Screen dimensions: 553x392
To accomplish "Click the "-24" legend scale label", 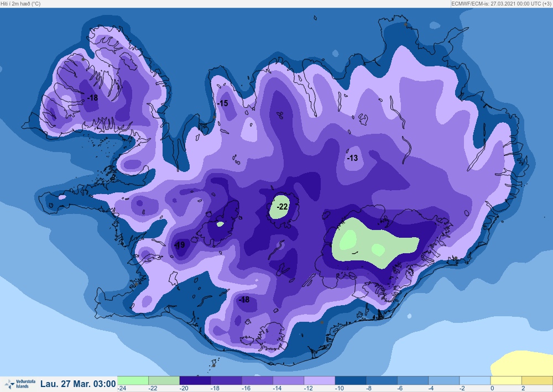I will (122, 389).
